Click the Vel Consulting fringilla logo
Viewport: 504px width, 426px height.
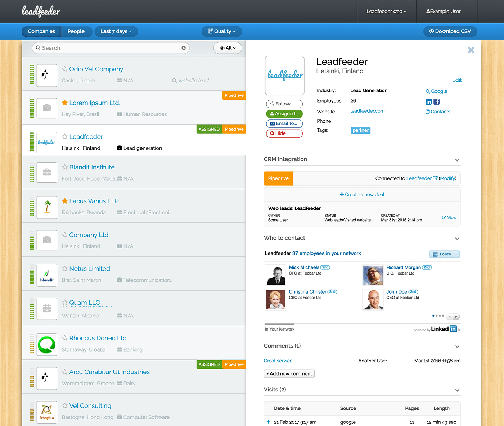click(47, 412)
